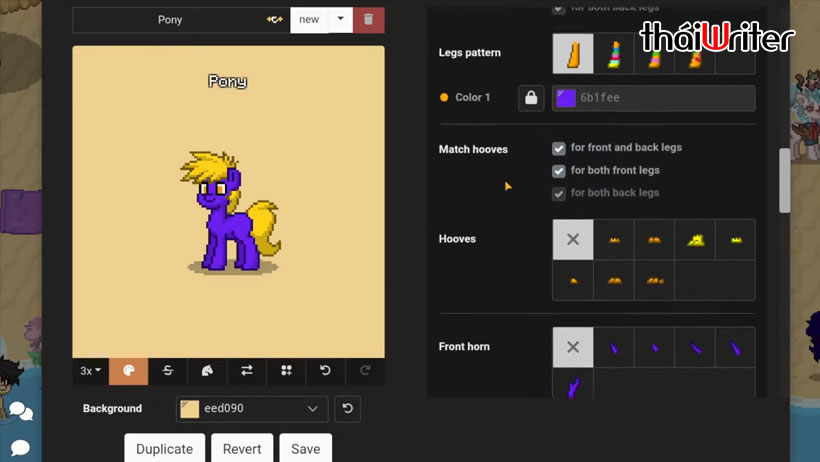Open the dropdown arrow next to new
Viewport: 820px width, 462px height.
coord(340,20)
